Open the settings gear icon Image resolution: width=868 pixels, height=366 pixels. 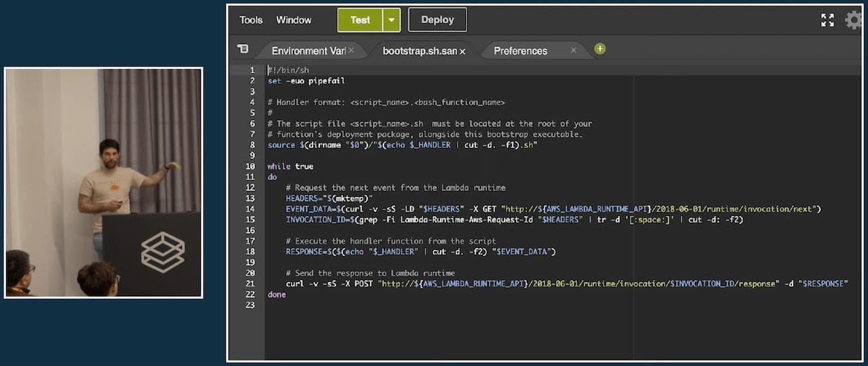854,20
